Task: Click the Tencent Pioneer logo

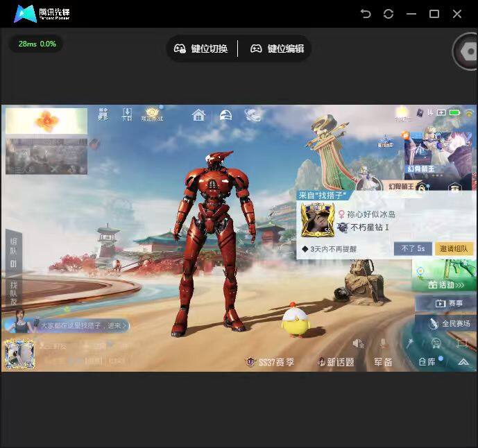Action: tap(42, 14)
